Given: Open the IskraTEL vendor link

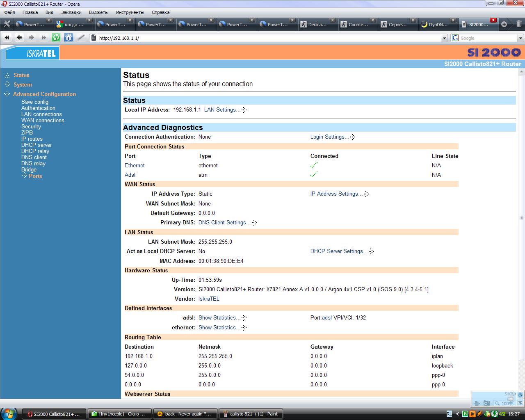Looking at the screenshot, I should (x=209, y=299).
